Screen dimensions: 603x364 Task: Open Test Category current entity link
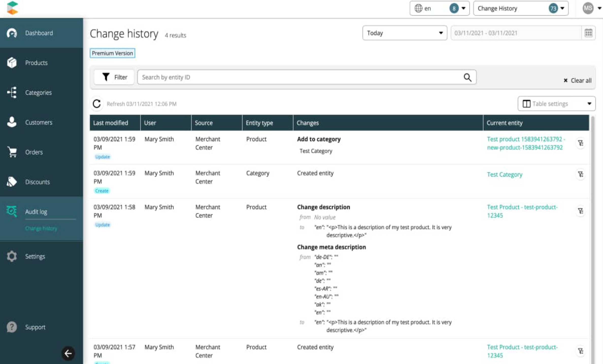click(x=505, y=174)
